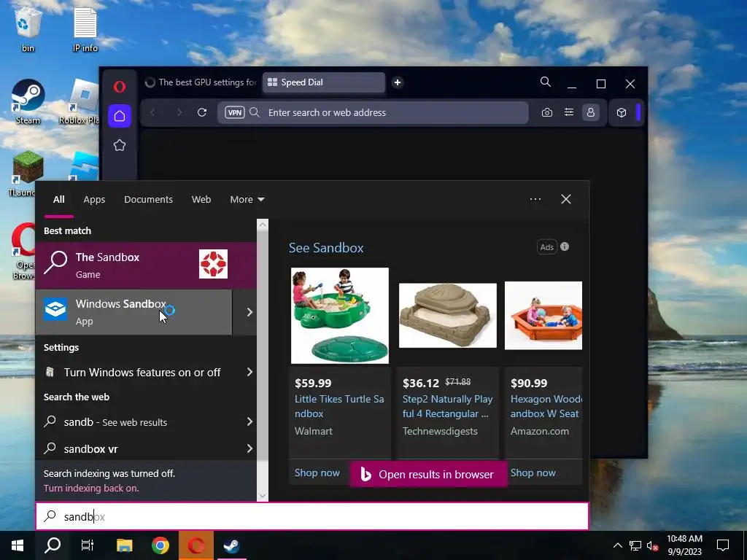Open the Windows Start menu
Viewport: 747px width, 560px height.
coord(18,545)
